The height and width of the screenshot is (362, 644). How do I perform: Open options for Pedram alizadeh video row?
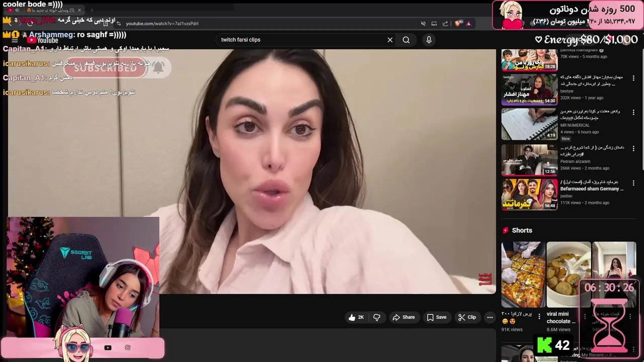(x=633, y=148)
